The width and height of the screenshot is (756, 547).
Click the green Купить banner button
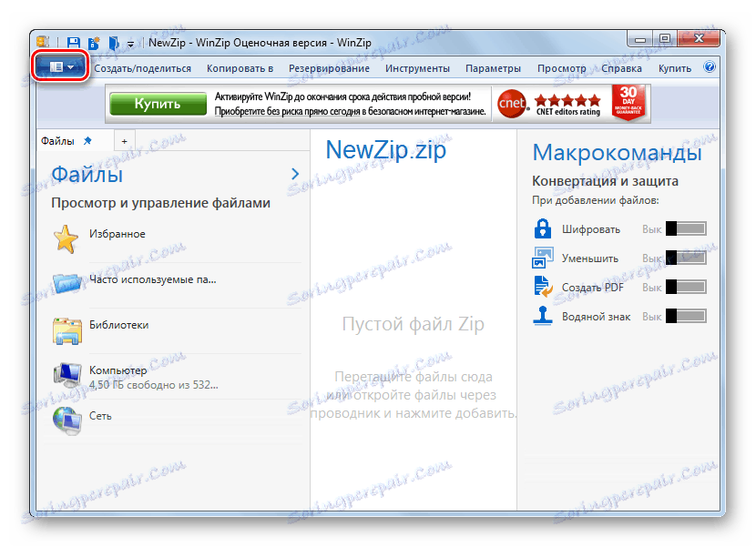[x=158, y=104]
